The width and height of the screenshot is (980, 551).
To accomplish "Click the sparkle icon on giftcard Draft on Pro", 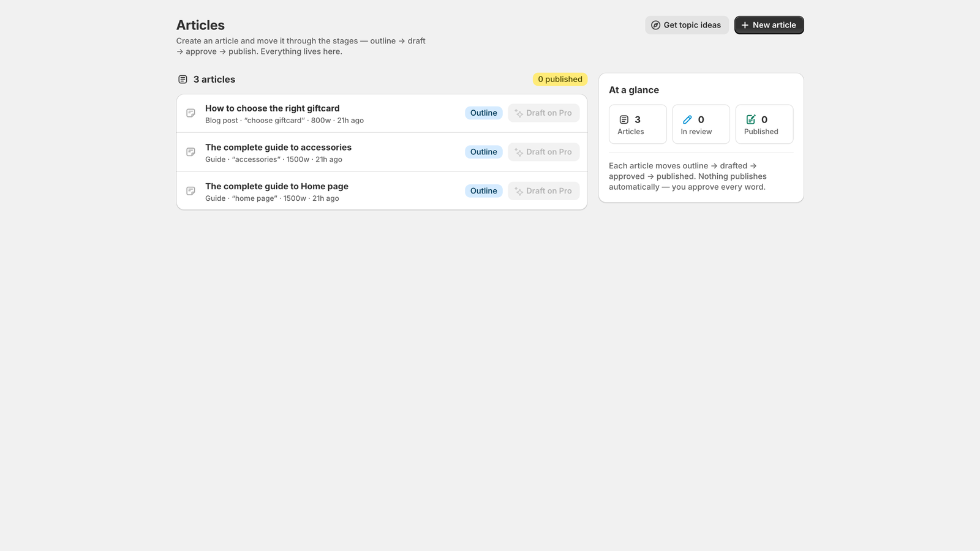I will tap(519, 113).
